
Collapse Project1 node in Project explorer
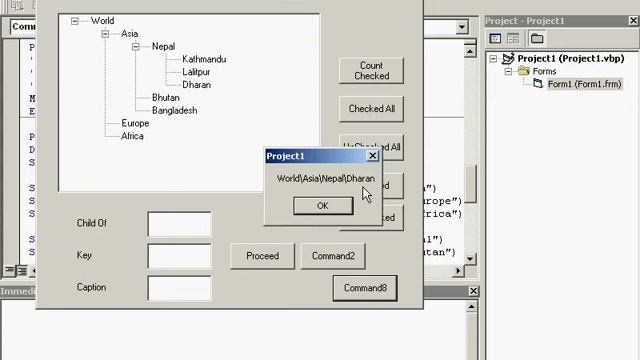(x=493, y=59)
